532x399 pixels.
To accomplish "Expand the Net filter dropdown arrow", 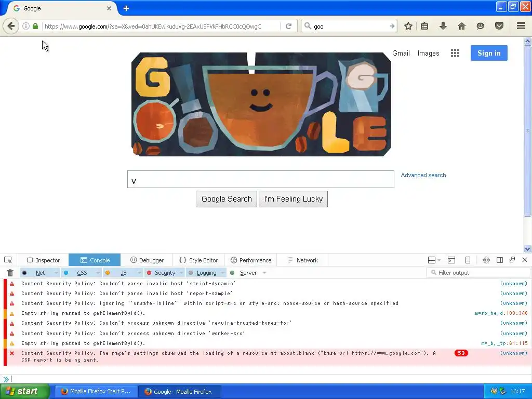I will click(x=56, y=273).
